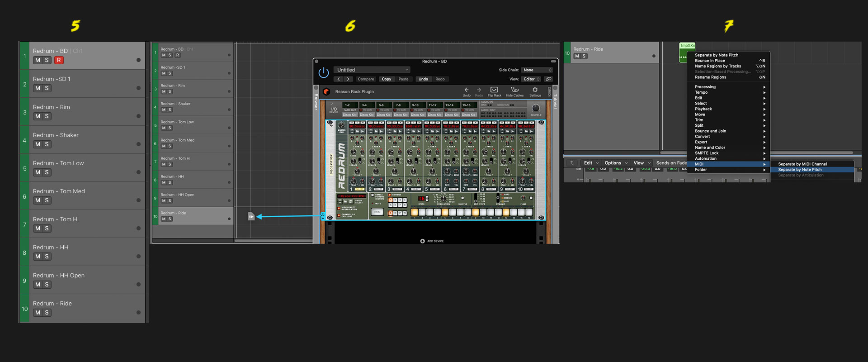868x362 pixels.
Task: Browse sample for Redrum channel 1
Action: click(357, 131)
